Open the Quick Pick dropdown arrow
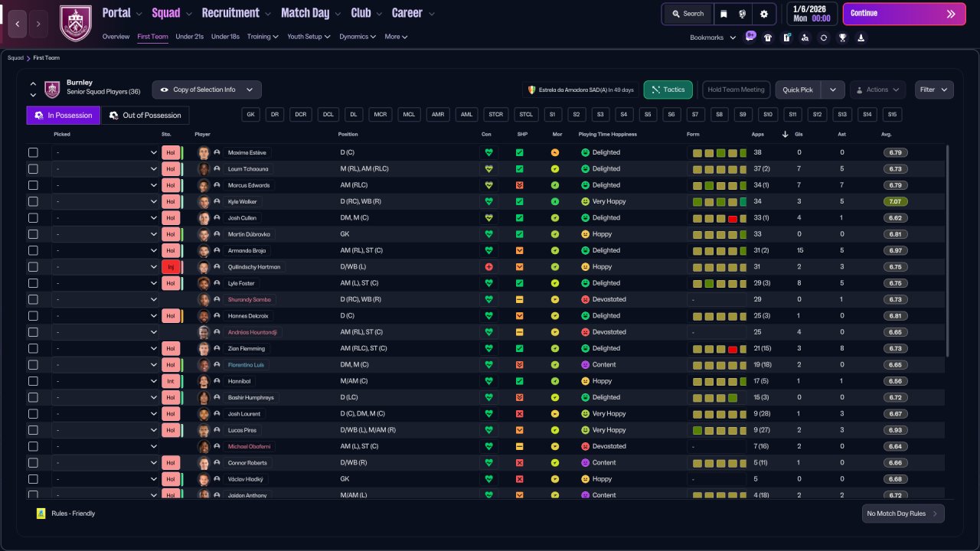 (x=833, y=90)
